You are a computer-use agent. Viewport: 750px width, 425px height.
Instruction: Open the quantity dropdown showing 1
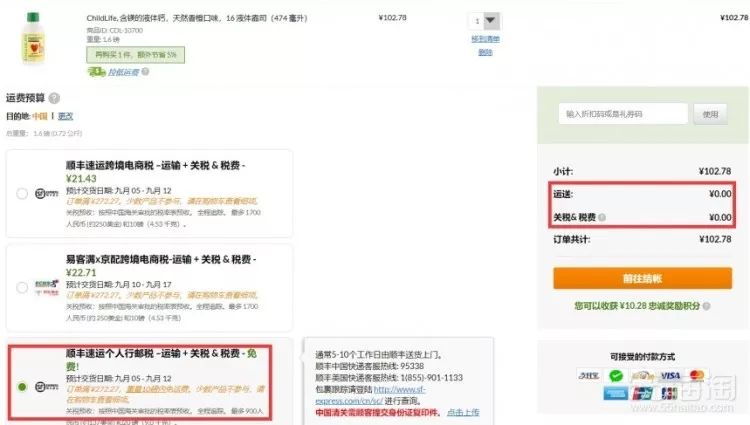tap(484, 21)
